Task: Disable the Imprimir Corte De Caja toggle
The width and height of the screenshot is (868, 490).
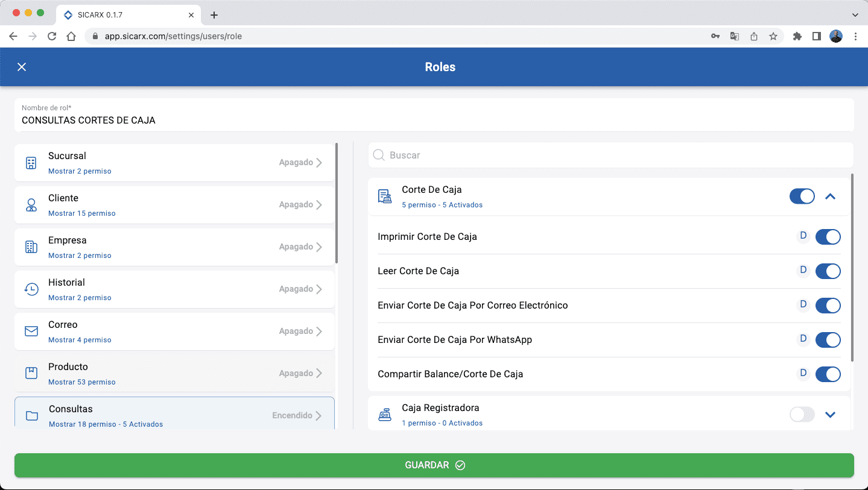Action: [828, 237]
